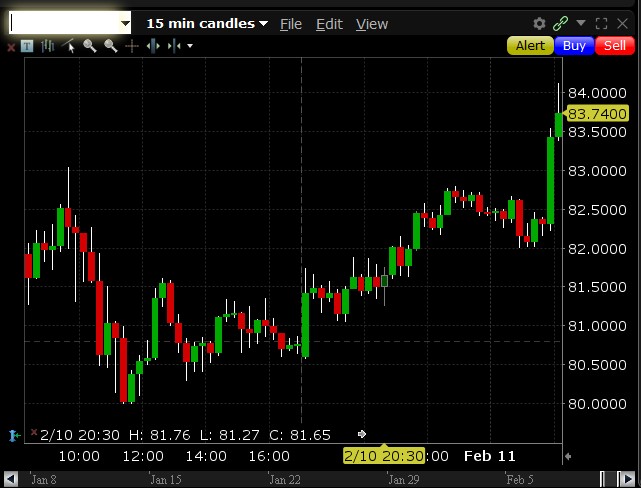Click the red X remove icon in toolbar
This screenshot has width=641, height=488.
click(x=11, y=47)
